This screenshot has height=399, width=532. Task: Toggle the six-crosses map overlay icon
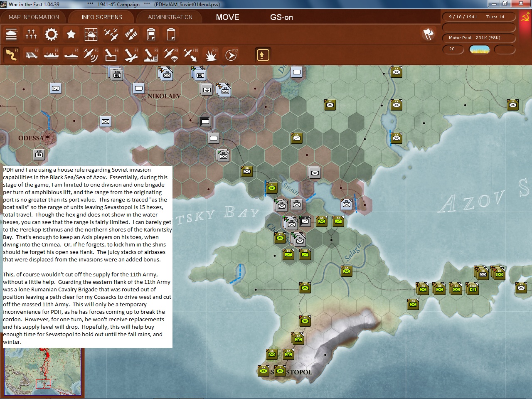[31, 34]
